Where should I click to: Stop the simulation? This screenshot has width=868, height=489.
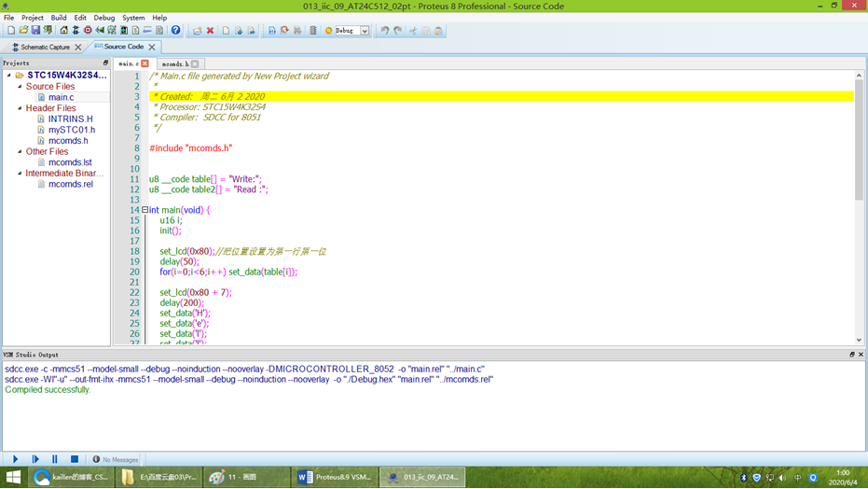click(x=75, y=459)
